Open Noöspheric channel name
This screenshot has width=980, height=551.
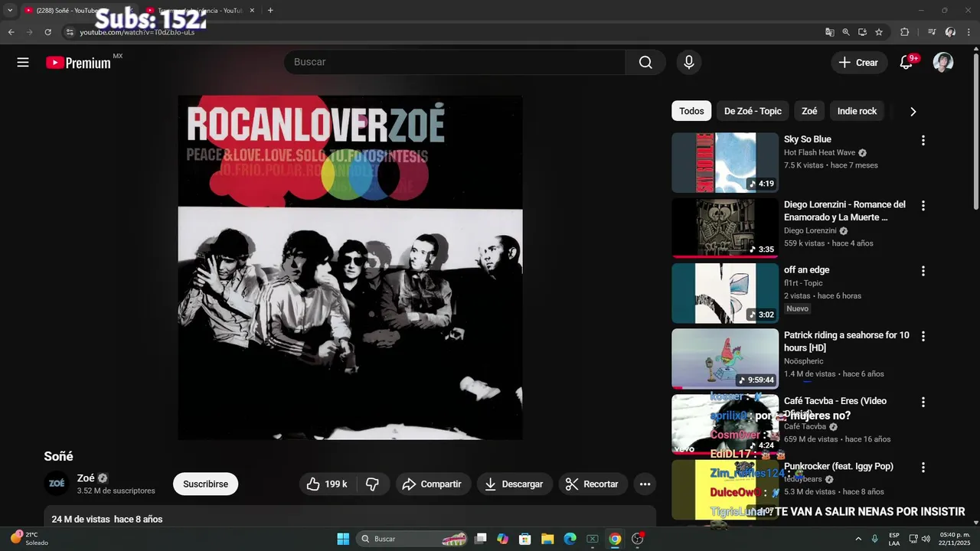click(804, 361)
